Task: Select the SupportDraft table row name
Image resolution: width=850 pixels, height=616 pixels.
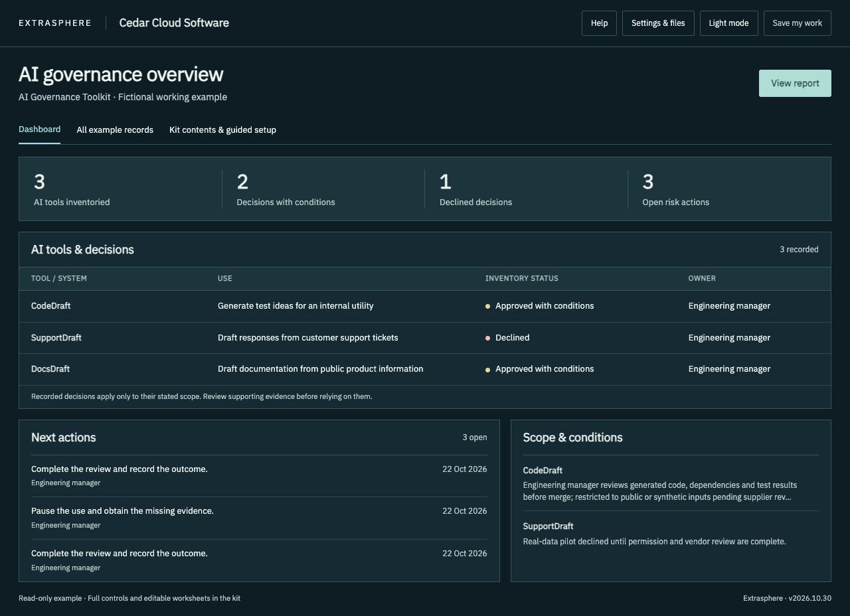Action: 56,338
